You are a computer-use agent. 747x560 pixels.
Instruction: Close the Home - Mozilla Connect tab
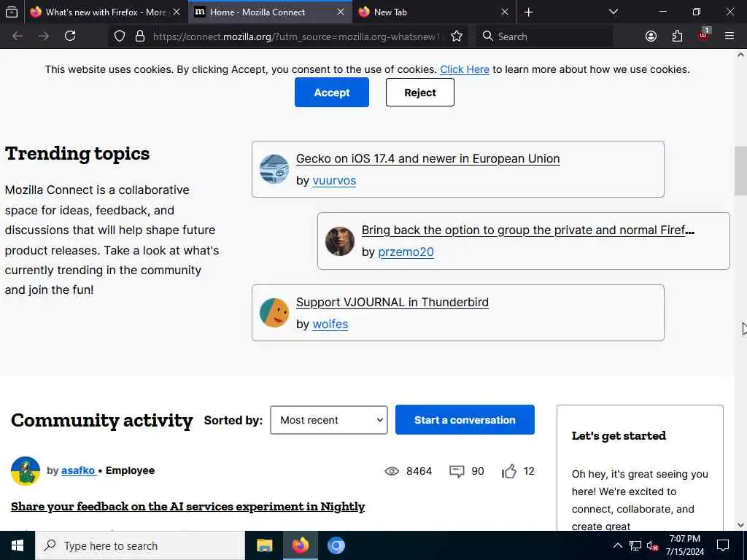pos(341,12)
